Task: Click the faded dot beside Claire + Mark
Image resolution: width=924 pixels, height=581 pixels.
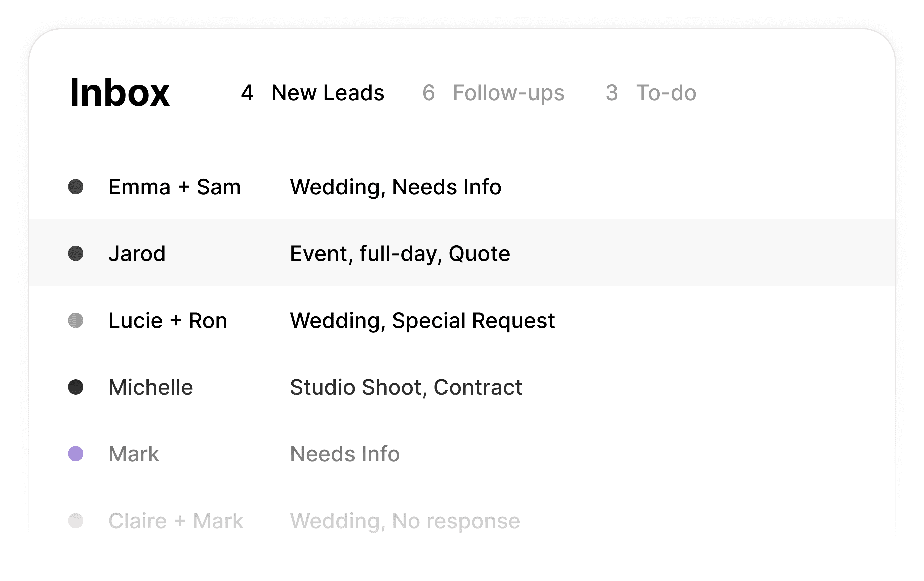Action: tap(75, 521)
